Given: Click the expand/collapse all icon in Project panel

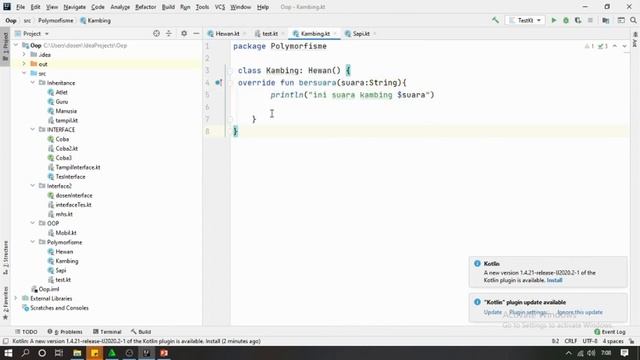Looking at the screenshot, I should 169,33.
